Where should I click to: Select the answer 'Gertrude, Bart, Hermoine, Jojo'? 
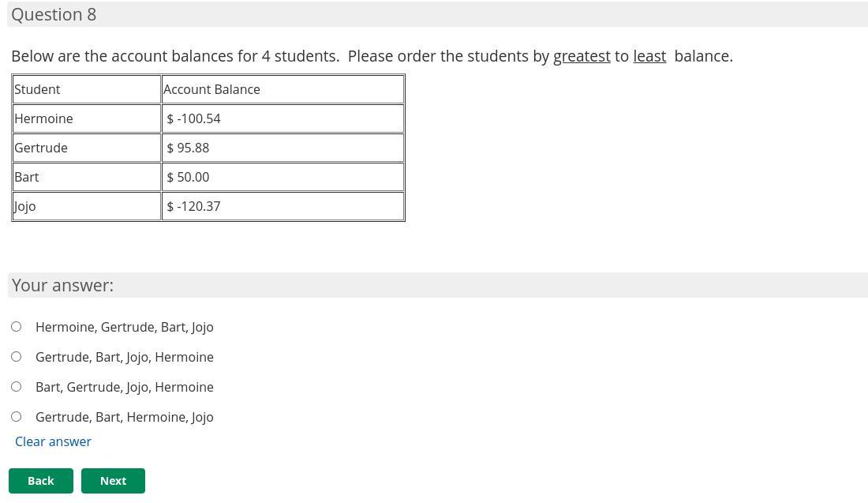[16, 417]
